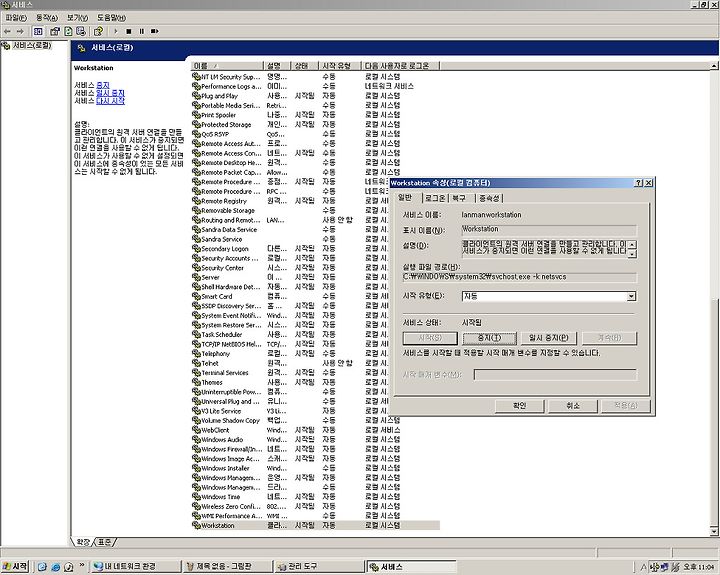Click the 실행 파일 경로 svchost.exe field

pyautogui.click(x=519, y=277)
